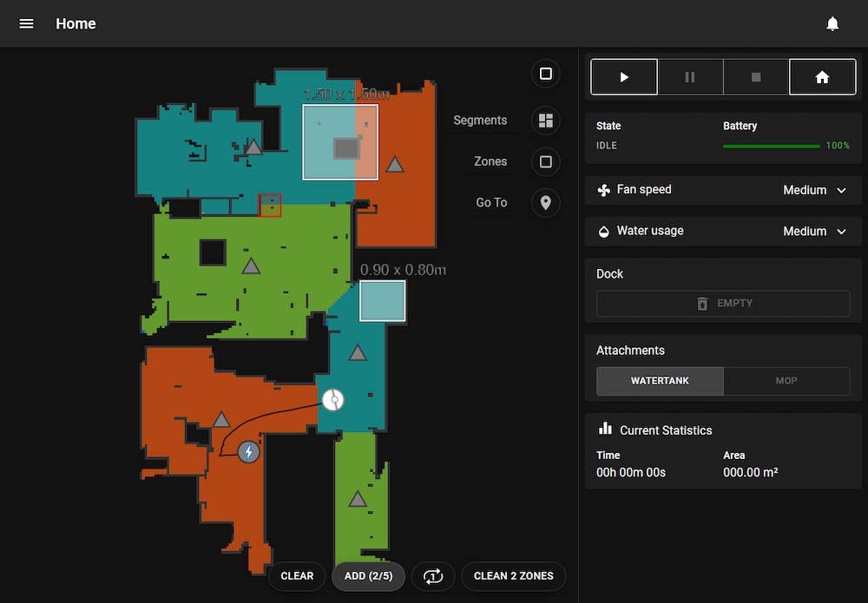Open the navigation hamburger menu
Screen dimensions: 868x603
tap(26, 23)
